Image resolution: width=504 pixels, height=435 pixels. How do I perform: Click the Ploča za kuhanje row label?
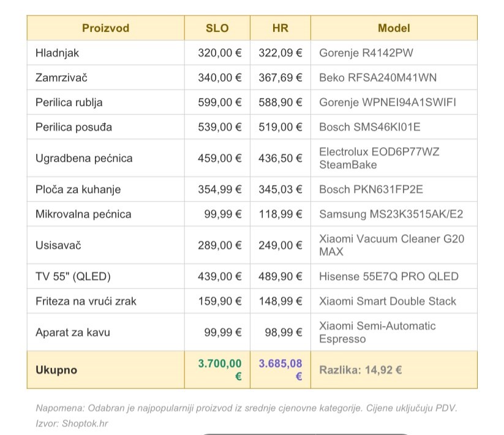[x=78, y=189]
